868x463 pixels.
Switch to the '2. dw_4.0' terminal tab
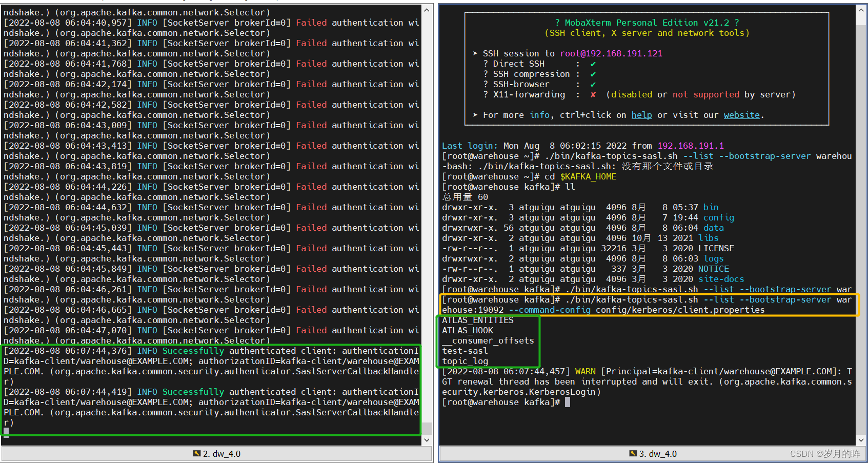[217, 454]
